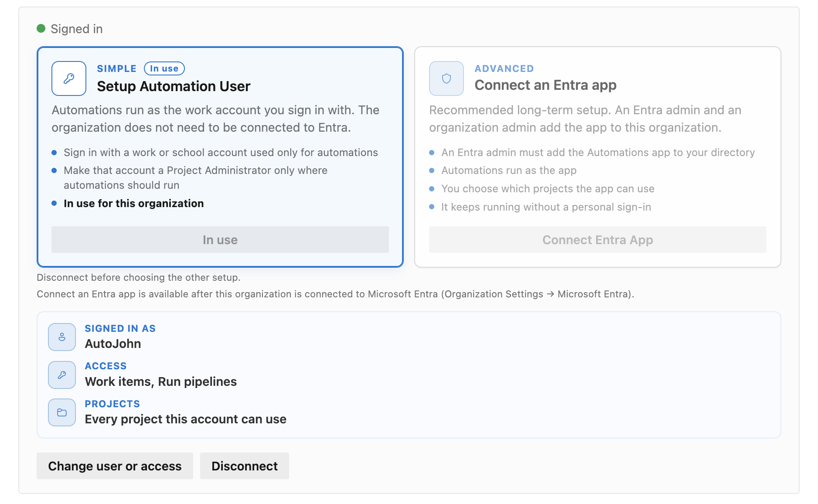Click the SIMPLE label
This screenshot has width=818, height=504.
tap(117, 68)
